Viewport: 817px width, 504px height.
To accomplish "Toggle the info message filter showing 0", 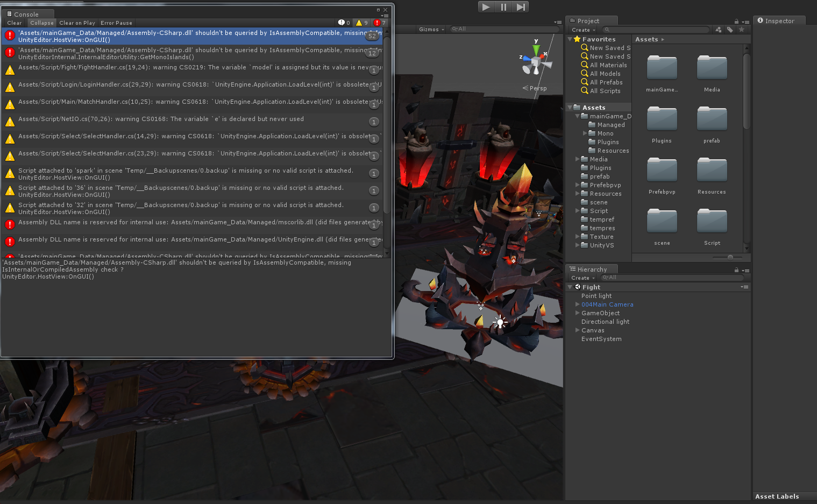I will [344, 23].
